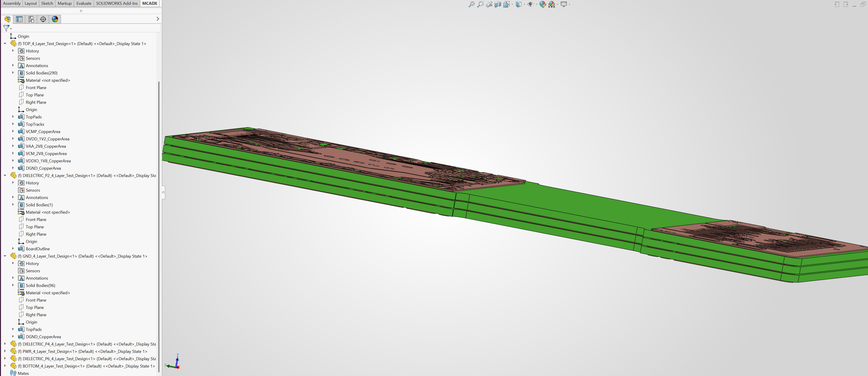Collapse the TOP_4_Layer_Test_Design component

pos(5,44)
